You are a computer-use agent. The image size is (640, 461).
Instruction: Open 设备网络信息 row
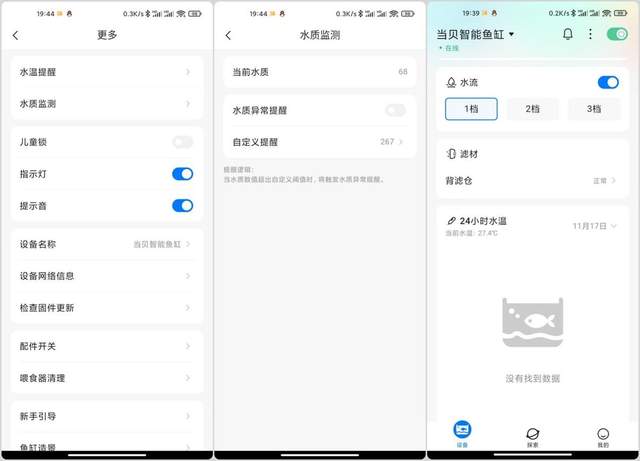click(107, 276)
